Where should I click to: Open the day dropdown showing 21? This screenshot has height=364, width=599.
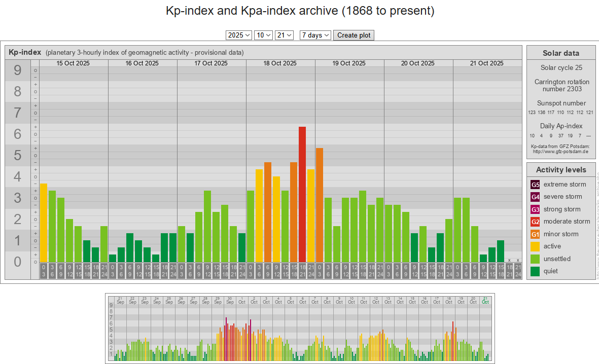[x=284, y=35]
